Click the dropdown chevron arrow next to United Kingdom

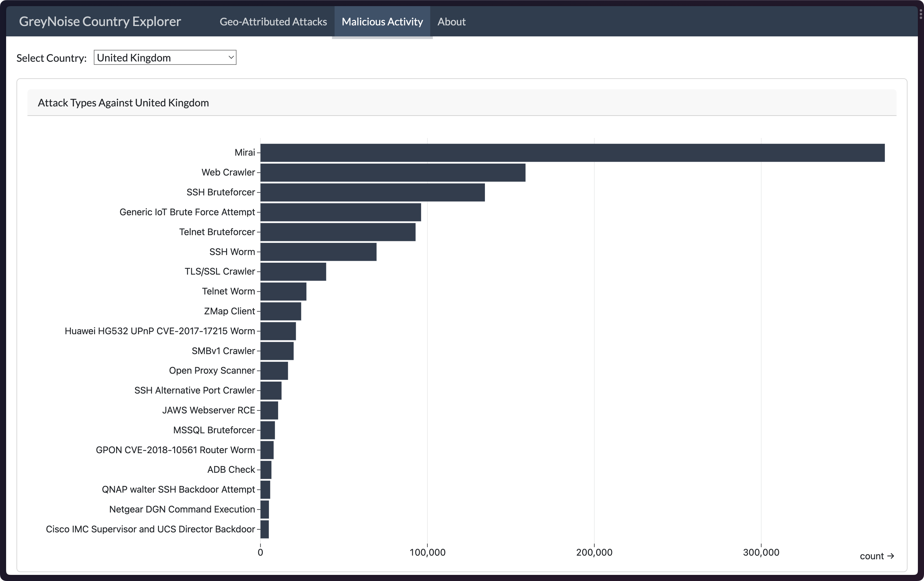click(x=231, y=57)
